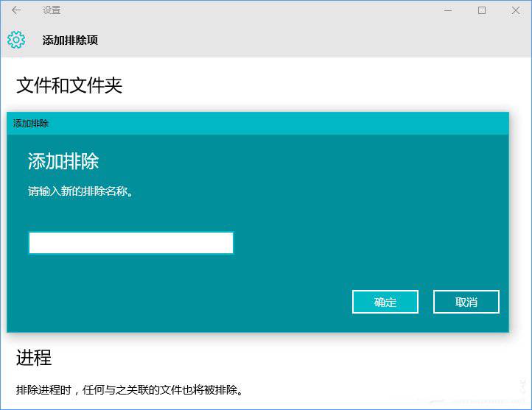The image size is (532, 410).
Task: Click the 排除进程时 description text
Action: pos(130,389)
